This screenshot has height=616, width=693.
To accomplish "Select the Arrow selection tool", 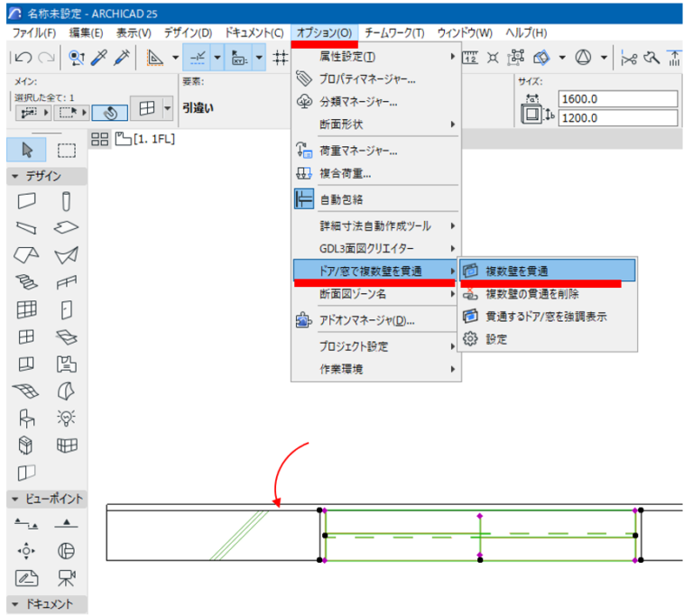I will tap(26, 150).
